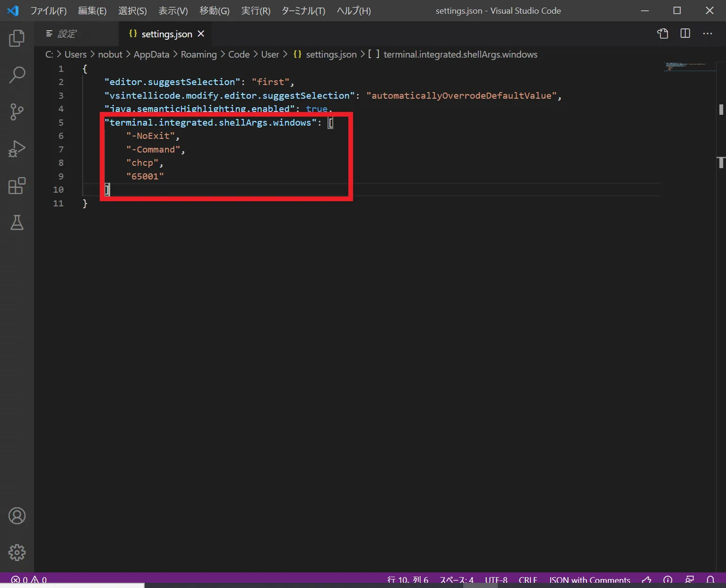The image size is (726, 588).
Task: Click the Open Settings UI icon
Action: pos(663,34)
